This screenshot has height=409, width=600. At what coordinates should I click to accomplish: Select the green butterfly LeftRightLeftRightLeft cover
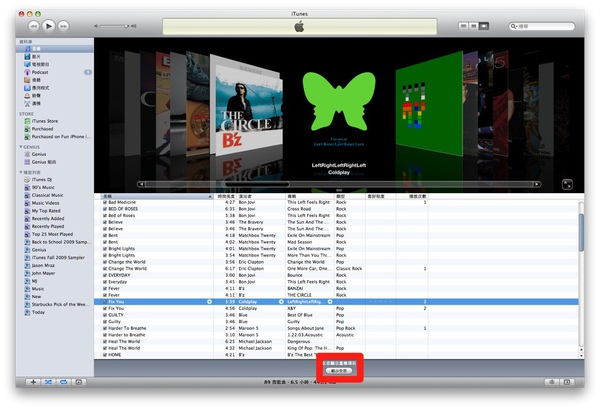click(339, 101)
